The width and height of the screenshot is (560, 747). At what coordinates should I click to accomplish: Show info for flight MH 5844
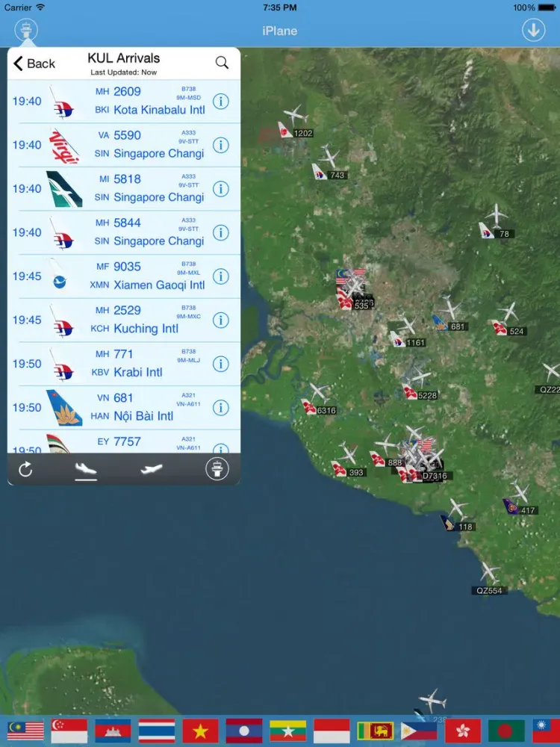tap(220, 232)
